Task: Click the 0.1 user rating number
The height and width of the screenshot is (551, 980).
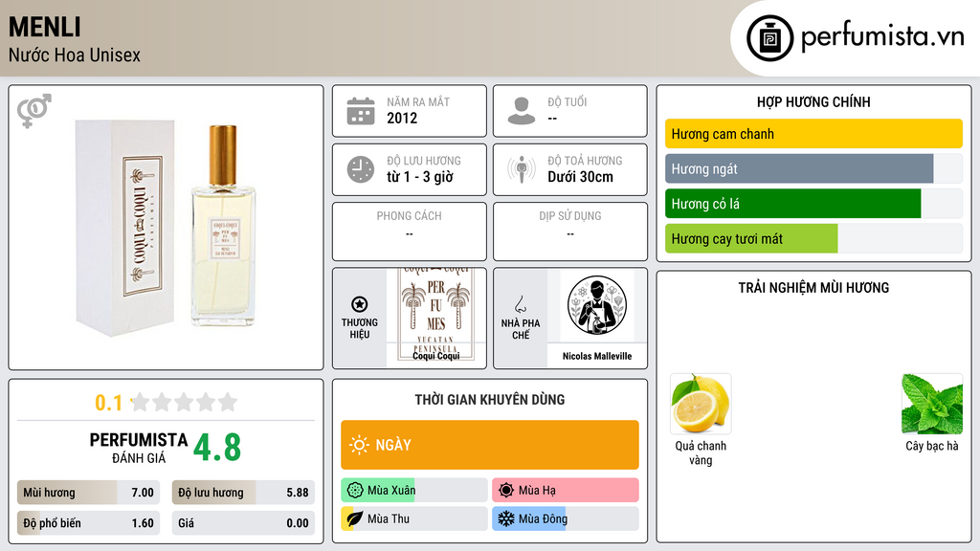Action: point(108,403)
